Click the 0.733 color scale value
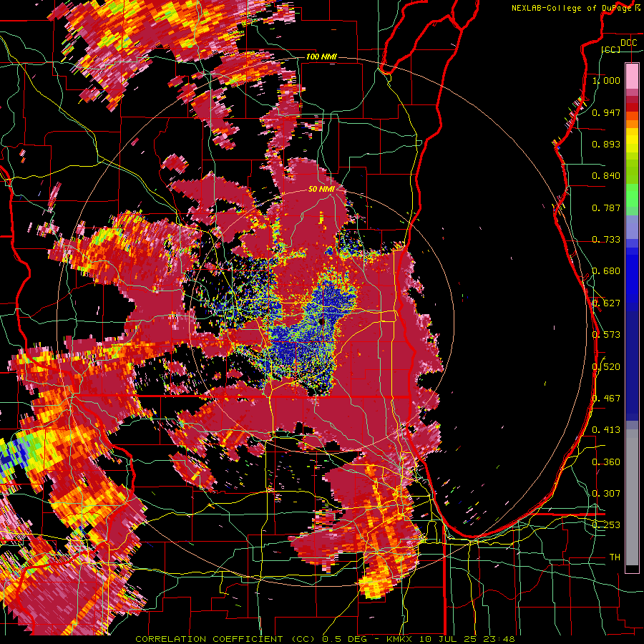Screen dimensions: 644x644 click(x=606, y=239)
